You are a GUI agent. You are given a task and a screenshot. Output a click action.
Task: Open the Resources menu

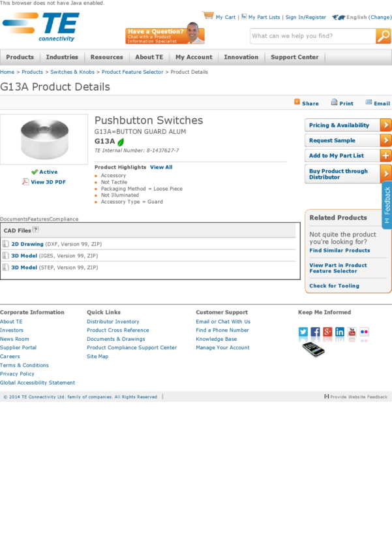(107, 57)
